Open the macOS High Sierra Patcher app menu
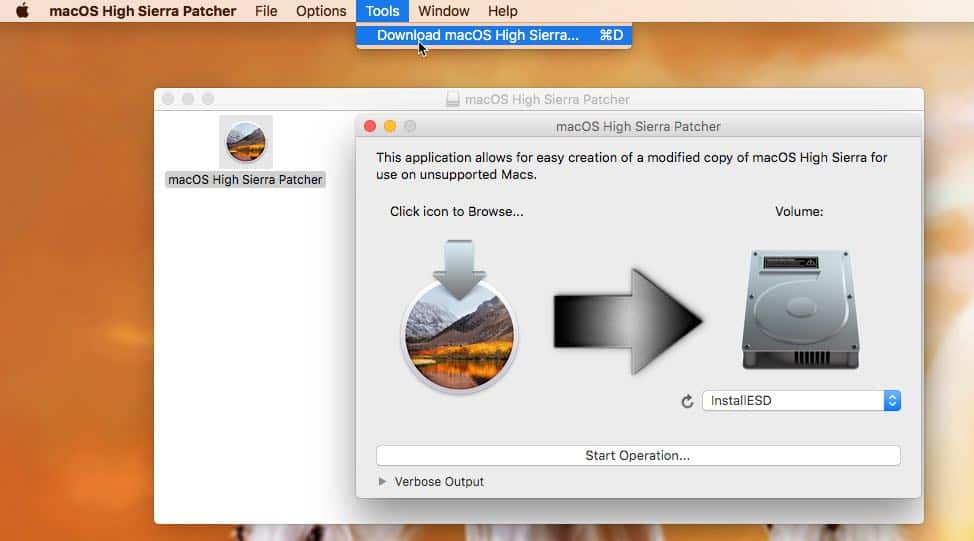Image resolution: width=974 pixels, height=541 pixels. coord(143,11)
